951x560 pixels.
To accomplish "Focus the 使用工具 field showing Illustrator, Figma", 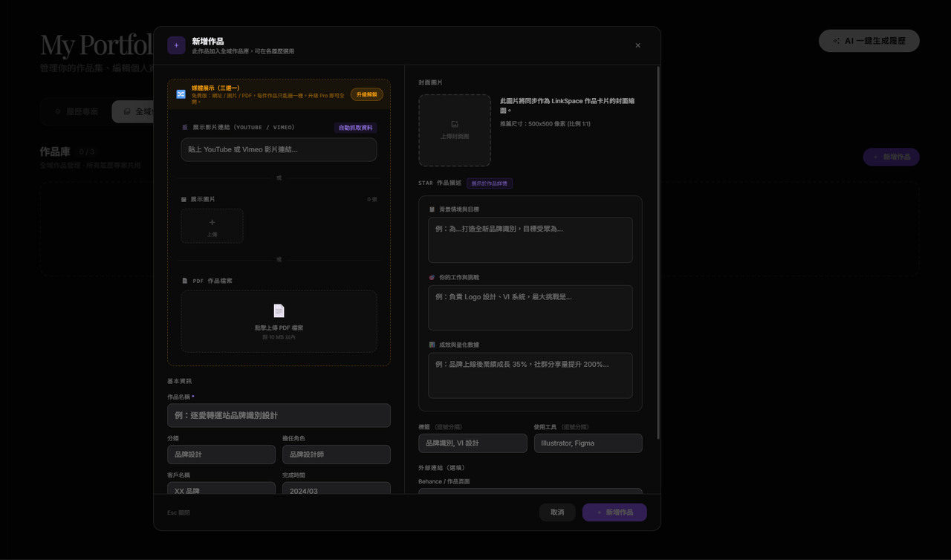I will (588, 443).
